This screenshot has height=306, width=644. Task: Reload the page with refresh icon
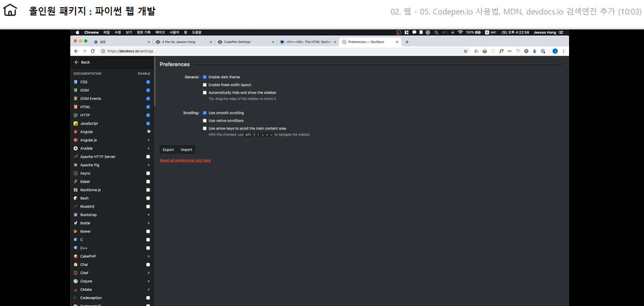93,51
